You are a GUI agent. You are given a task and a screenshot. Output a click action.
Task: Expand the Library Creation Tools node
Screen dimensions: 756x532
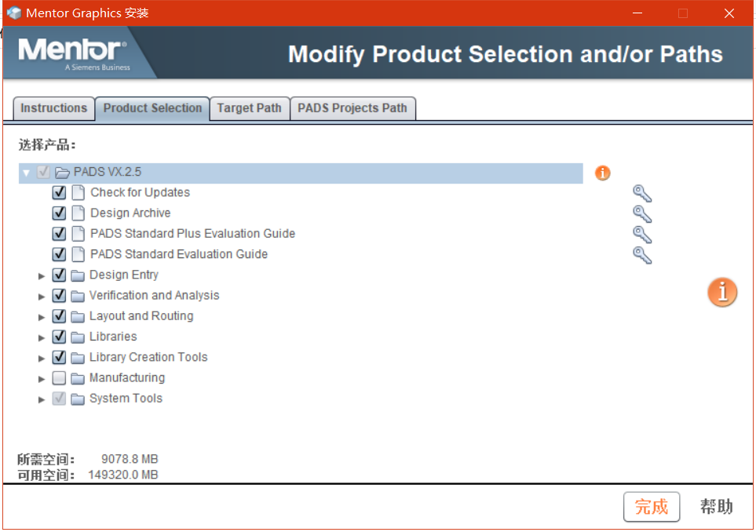[x=42, y=358]
